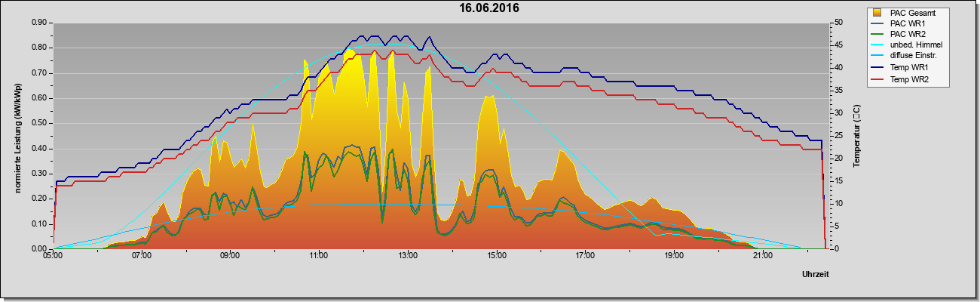This screenshot has width=980, height=302.
Task: Click the 21:00 time axis label
Action: tap(763, 256)
